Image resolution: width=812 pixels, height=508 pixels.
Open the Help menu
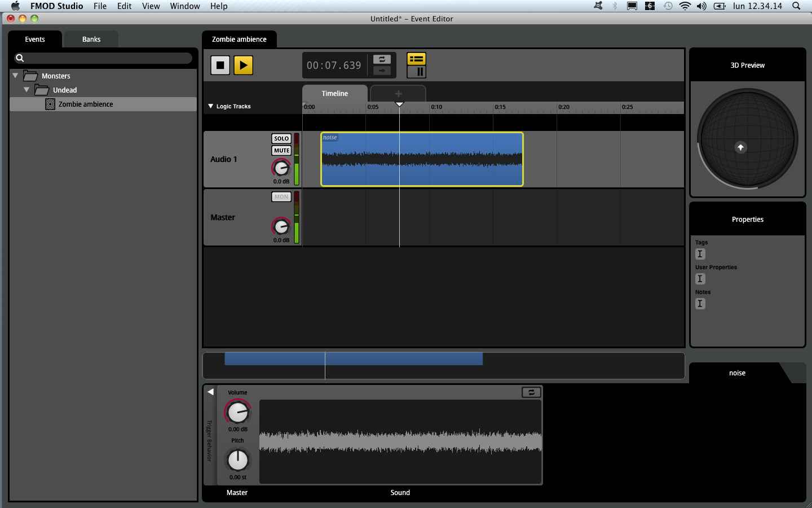219,6
